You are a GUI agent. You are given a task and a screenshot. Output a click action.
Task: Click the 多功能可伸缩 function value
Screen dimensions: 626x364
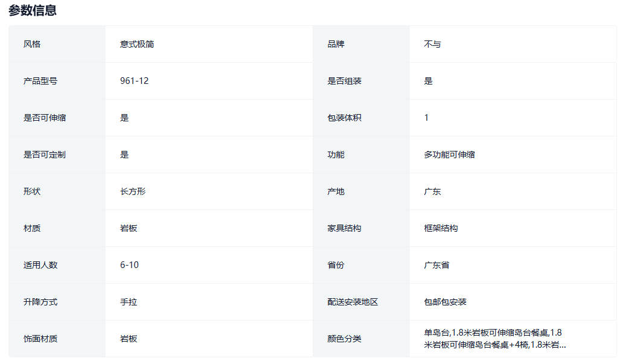pyautogui.click(x=449, y=155)
